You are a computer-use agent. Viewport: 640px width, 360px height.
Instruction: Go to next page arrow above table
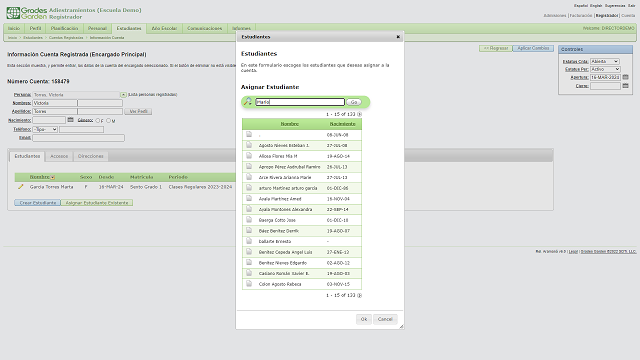pyautogui.click(x=360, y=114)
